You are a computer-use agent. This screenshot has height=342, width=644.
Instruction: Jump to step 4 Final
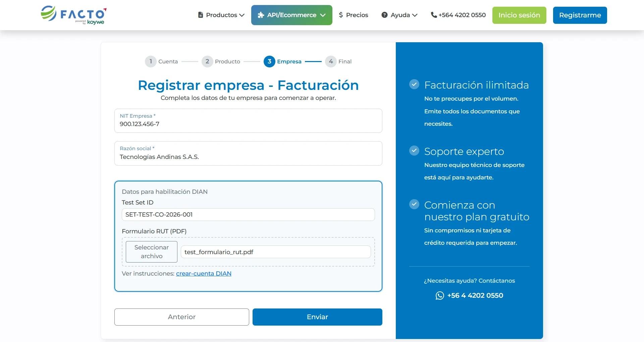pyautogui.click(x=338, y=61)
